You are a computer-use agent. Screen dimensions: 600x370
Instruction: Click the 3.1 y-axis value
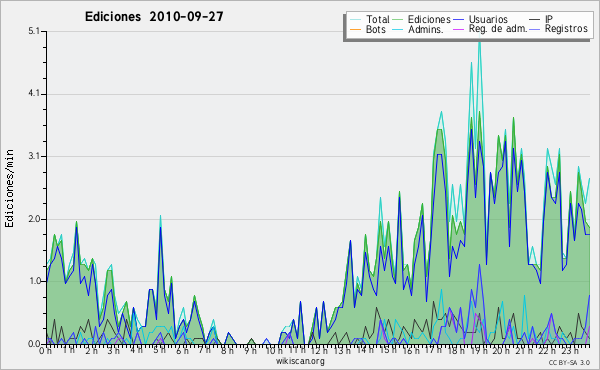click(34, 156)
